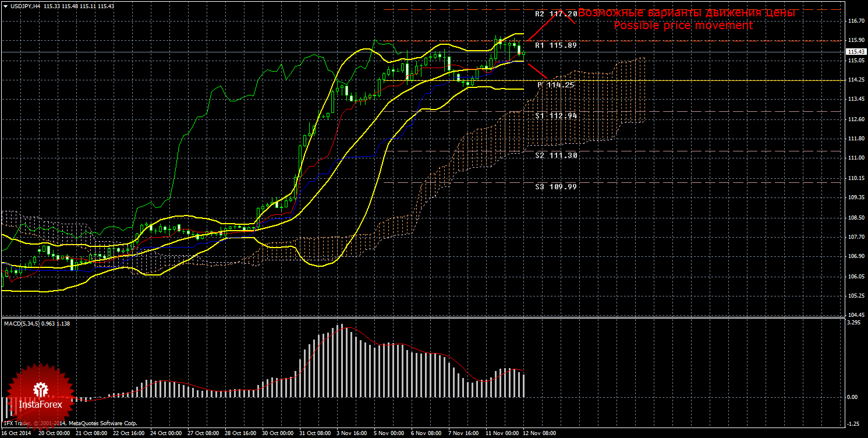
Task: Select the S3 109.99 support label
Action: (x=556, y=187)
